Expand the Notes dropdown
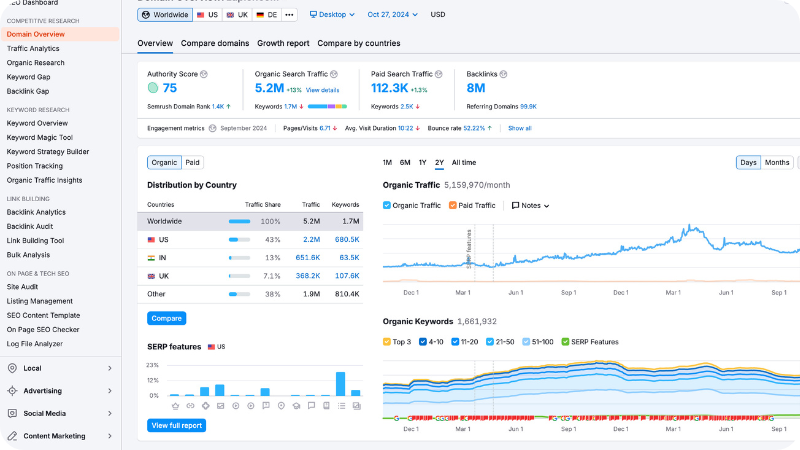Viewport: 800px width, 450px height. pyautogui.click(x=530, y=205)
